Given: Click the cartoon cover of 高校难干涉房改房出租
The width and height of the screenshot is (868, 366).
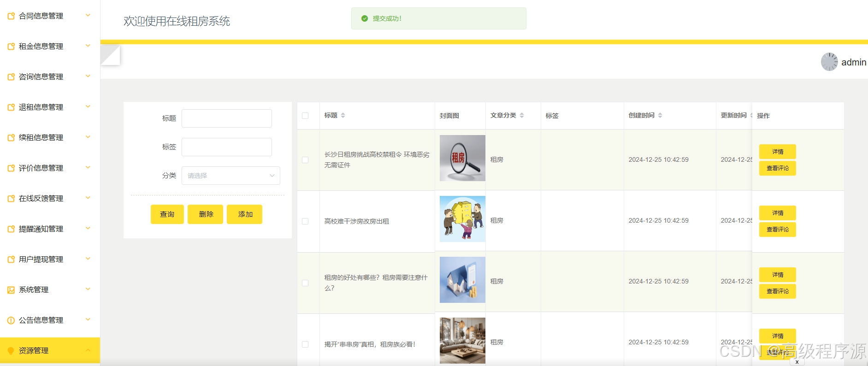Looking at the screenshot, I should [x=462, y=219].
